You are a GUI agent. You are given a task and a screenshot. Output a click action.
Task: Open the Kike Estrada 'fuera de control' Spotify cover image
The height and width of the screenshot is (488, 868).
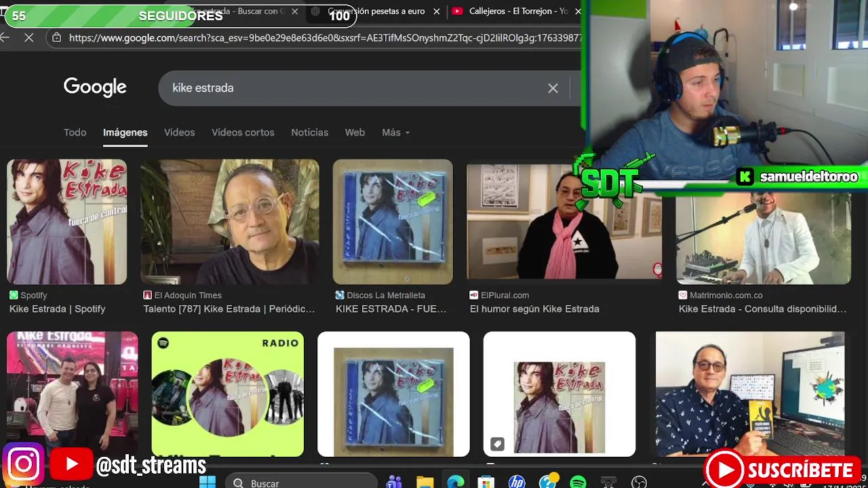[66, 222]
